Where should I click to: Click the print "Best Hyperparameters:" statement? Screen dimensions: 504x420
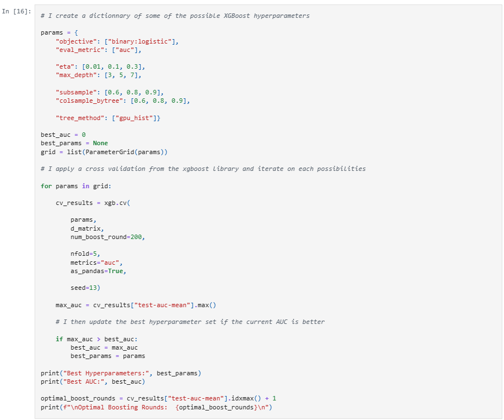121,373
